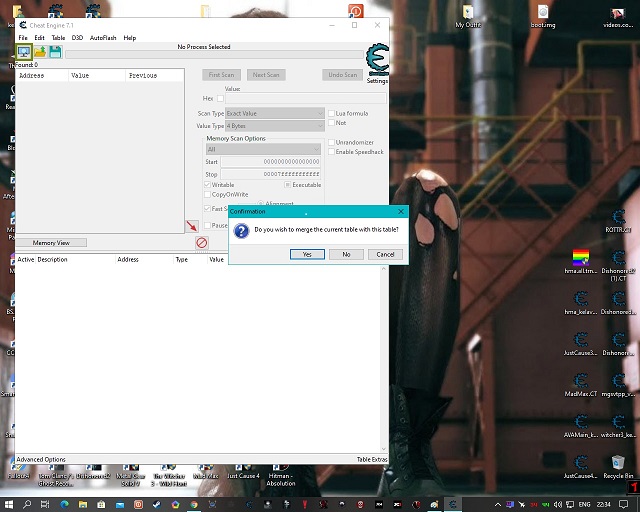Click the red clear list icon
Image resolution: width=640 pixels, height=512 pixels.
click(201, 242)
